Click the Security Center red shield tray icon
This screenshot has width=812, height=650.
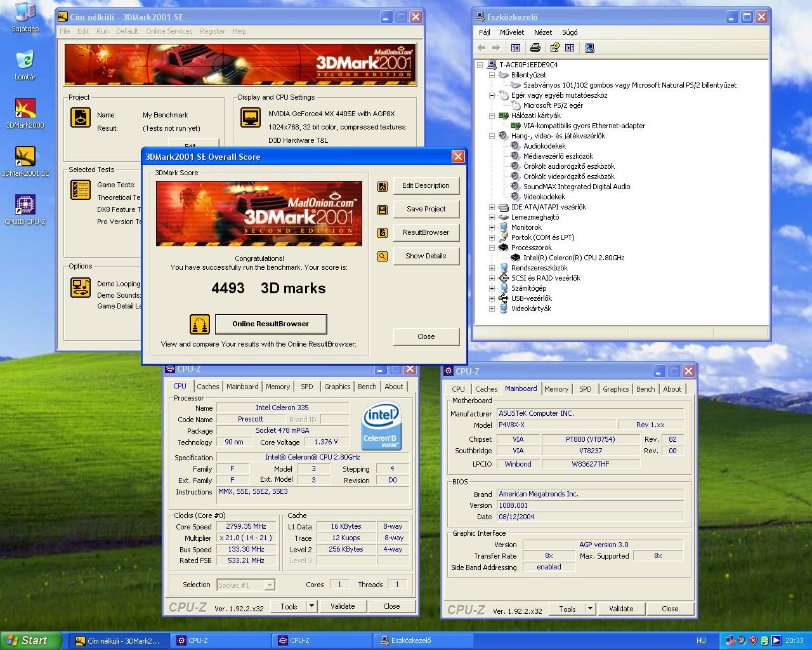(753, 640)
